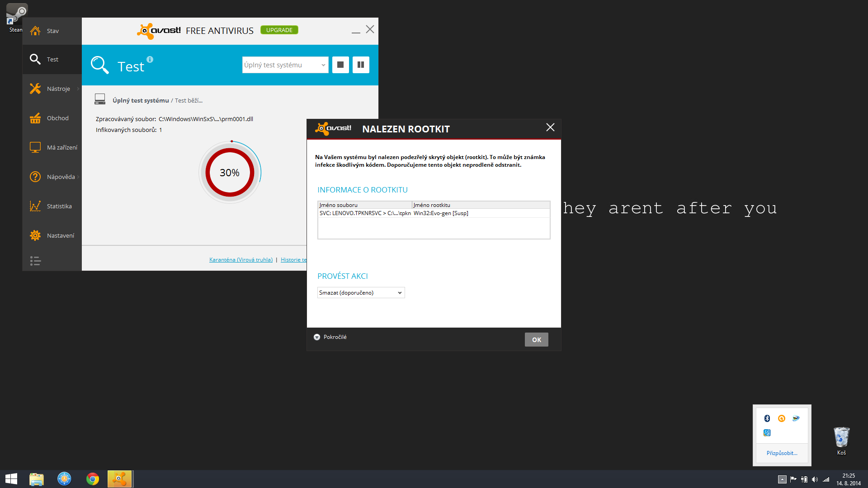The width and height of the screenshot is (868, 488).
Task: Click the list icon at sidebar bottom
Action: click(35, 261)
